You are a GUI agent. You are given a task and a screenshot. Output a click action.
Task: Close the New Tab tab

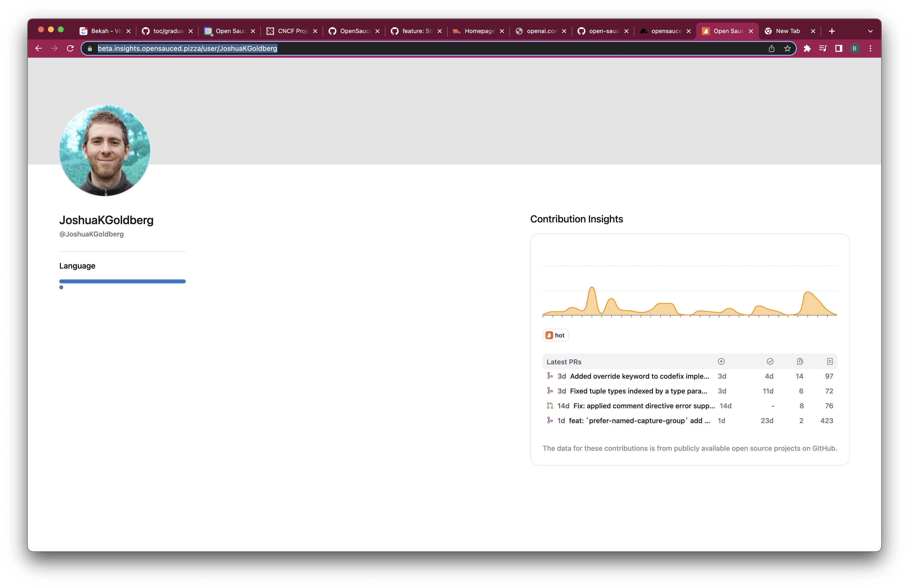tap(813, 31)
